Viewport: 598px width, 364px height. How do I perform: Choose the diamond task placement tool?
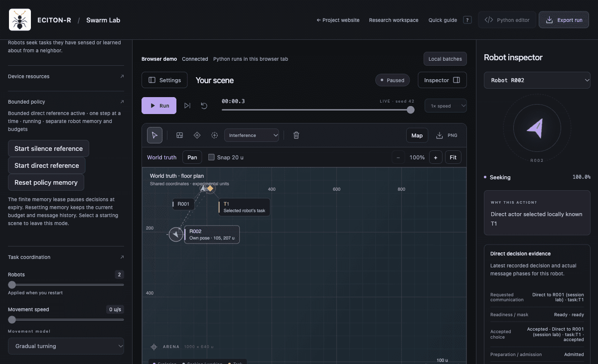tap(197, 135)
